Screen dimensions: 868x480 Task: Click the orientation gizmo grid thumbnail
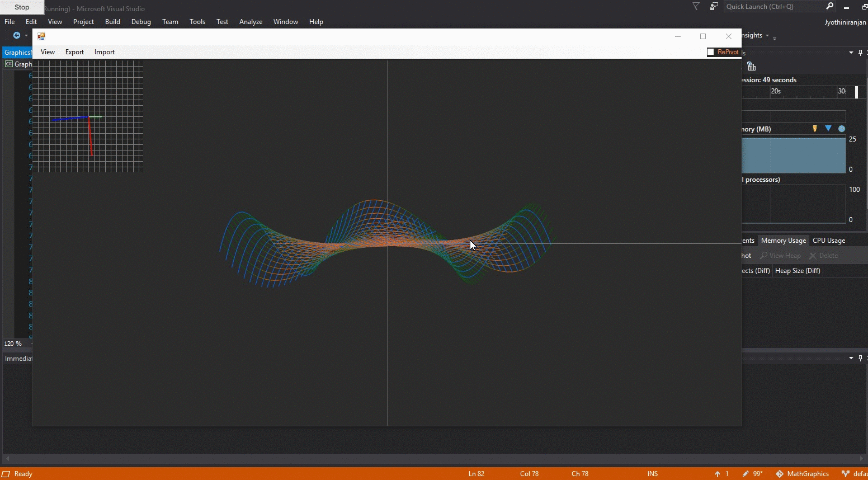[x=88, y=116]
